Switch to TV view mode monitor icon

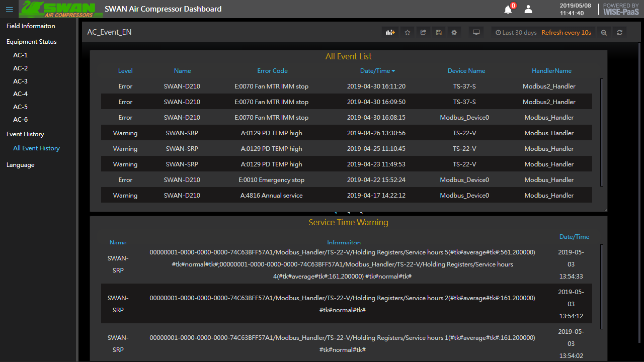(476, 32)
